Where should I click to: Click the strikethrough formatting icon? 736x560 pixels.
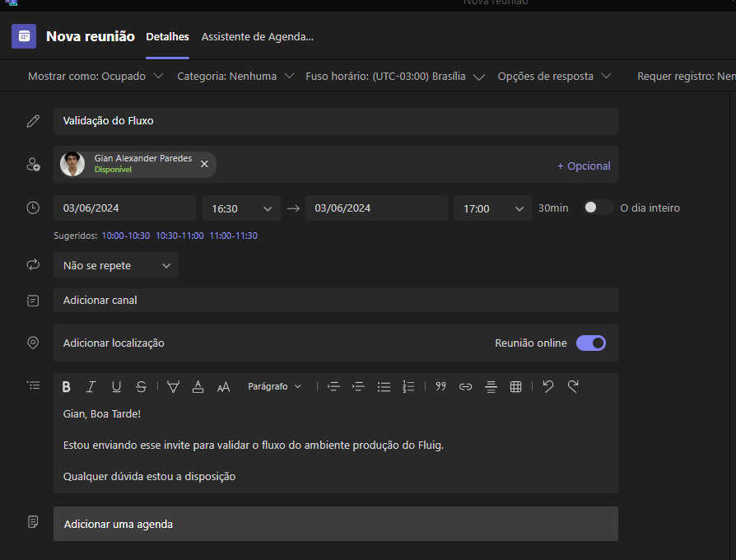tap(141, 387)
